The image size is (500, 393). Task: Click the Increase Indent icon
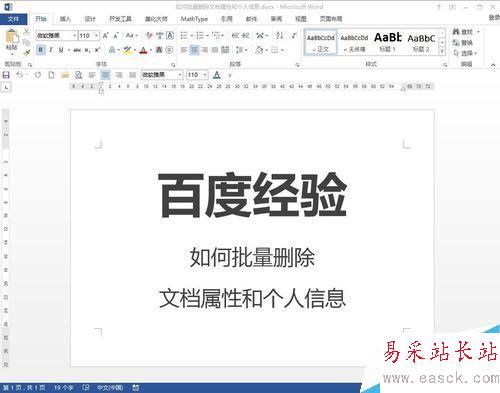click(246, 35)
